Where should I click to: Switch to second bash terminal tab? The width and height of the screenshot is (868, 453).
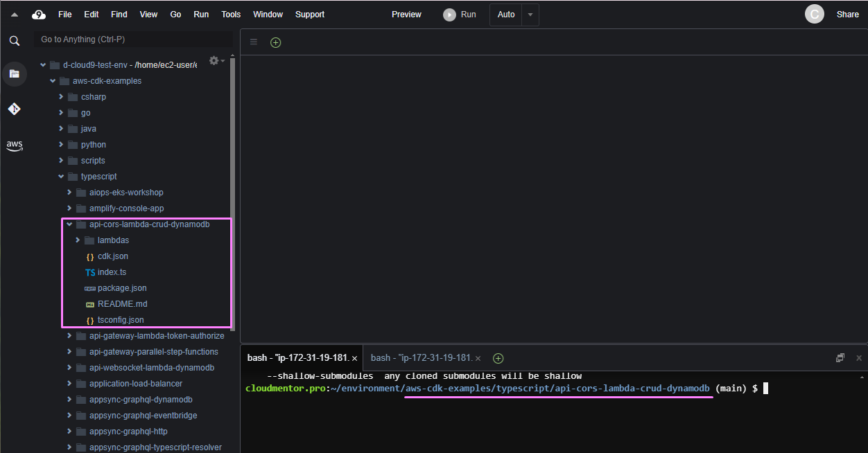pos(421,358)
